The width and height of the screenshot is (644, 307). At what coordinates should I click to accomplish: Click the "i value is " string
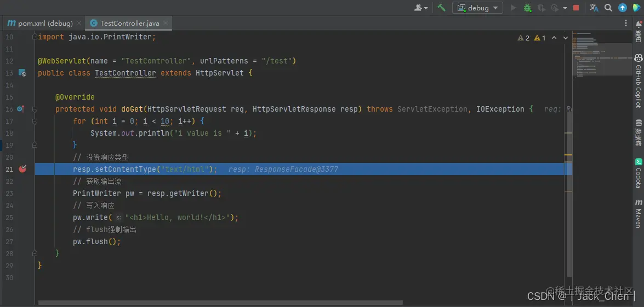(202, 133)
